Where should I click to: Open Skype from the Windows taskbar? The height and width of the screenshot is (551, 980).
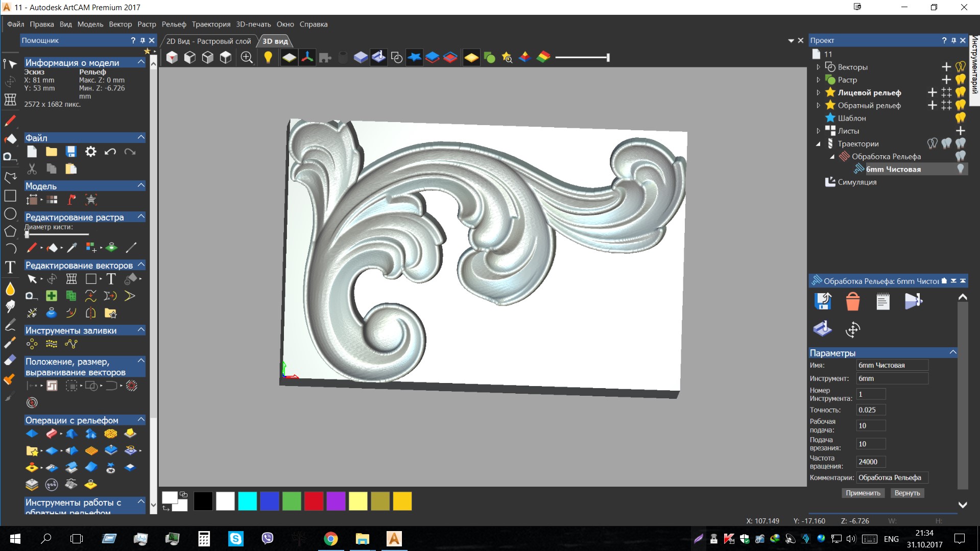pos(235,539)
